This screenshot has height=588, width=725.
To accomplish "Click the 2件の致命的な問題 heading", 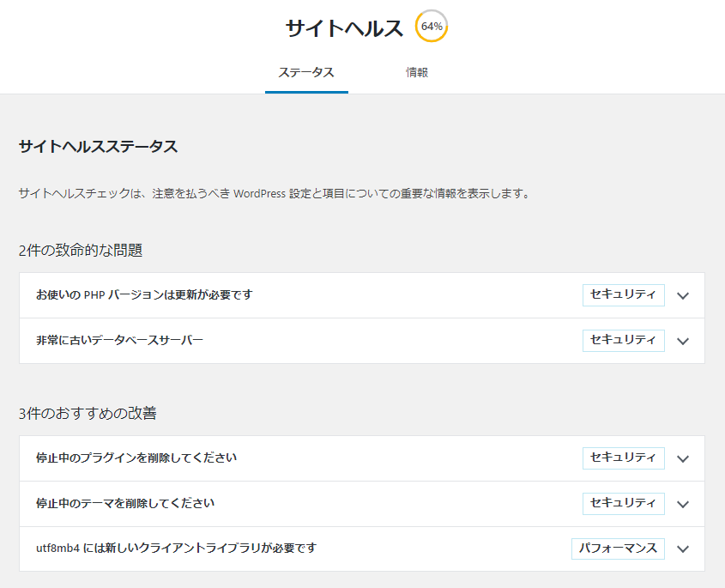I will click(81, 251).
